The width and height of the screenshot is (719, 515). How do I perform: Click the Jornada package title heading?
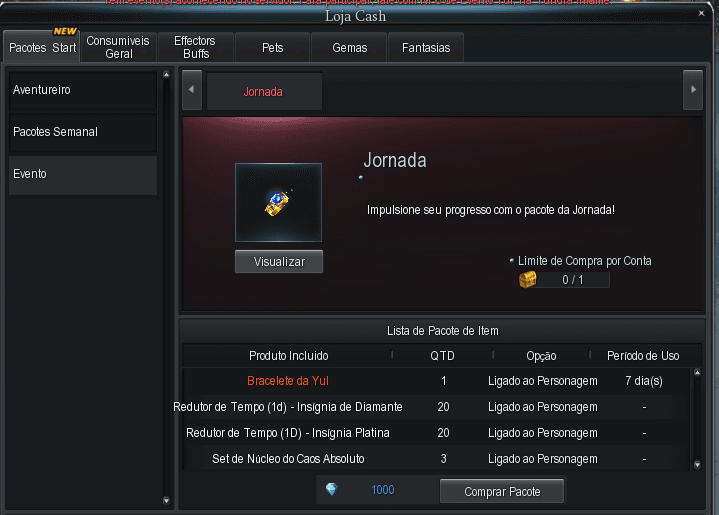[395, 160]
